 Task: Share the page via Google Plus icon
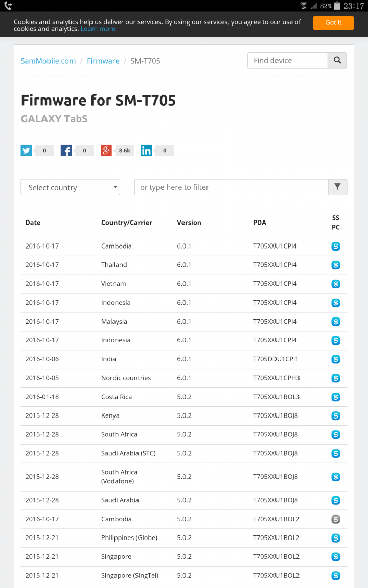[x=106, y=151]
